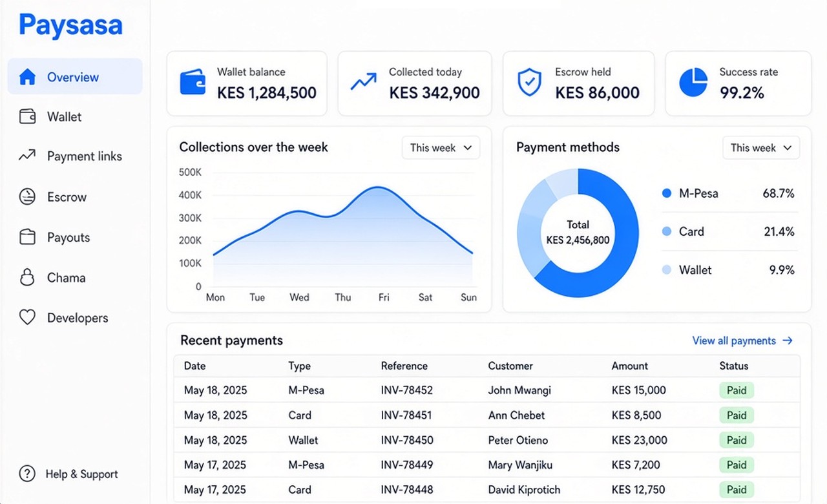The width and height of the screenshot is (827, 504).
Task: Click the Reference column header
Action: 404,366
